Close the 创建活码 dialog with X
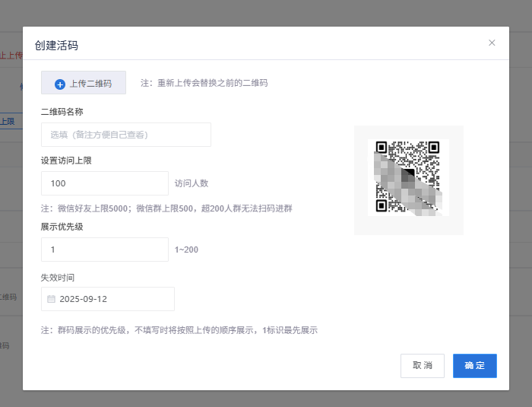The height and width of the screenshot is (407, 532). (x=492, y=43)
